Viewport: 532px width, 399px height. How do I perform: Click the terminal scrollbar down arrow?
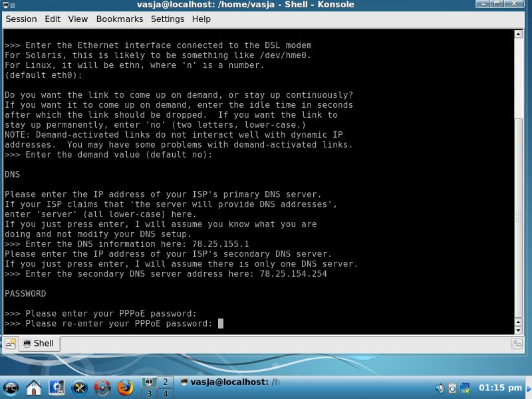pos(519,328)
